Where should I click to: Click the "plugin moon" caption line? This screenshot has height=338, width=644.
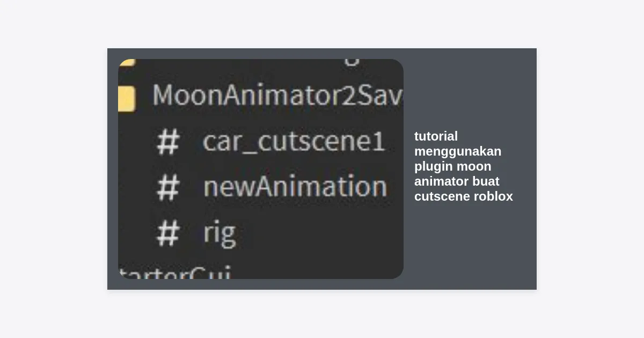452,166
